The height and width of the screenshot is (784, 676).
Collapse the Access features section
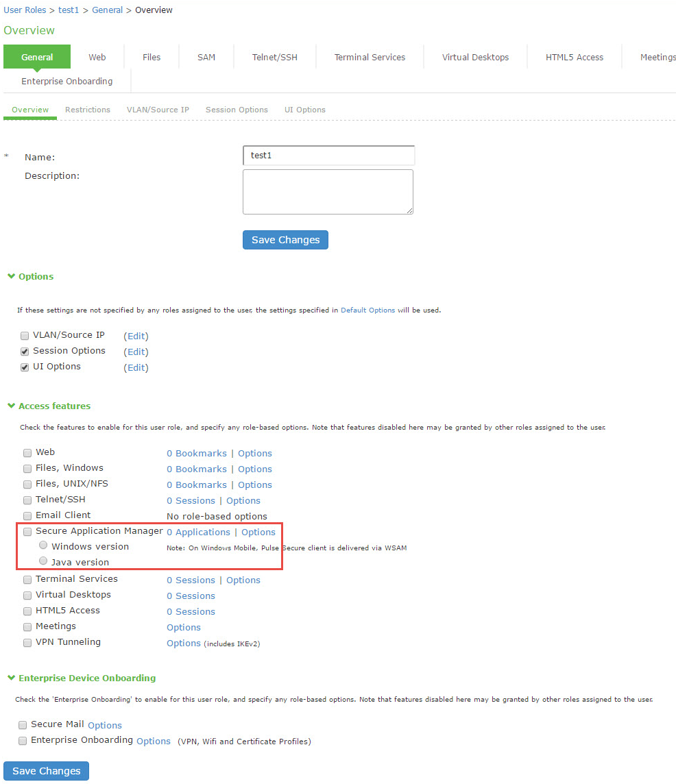click(11, 406)
